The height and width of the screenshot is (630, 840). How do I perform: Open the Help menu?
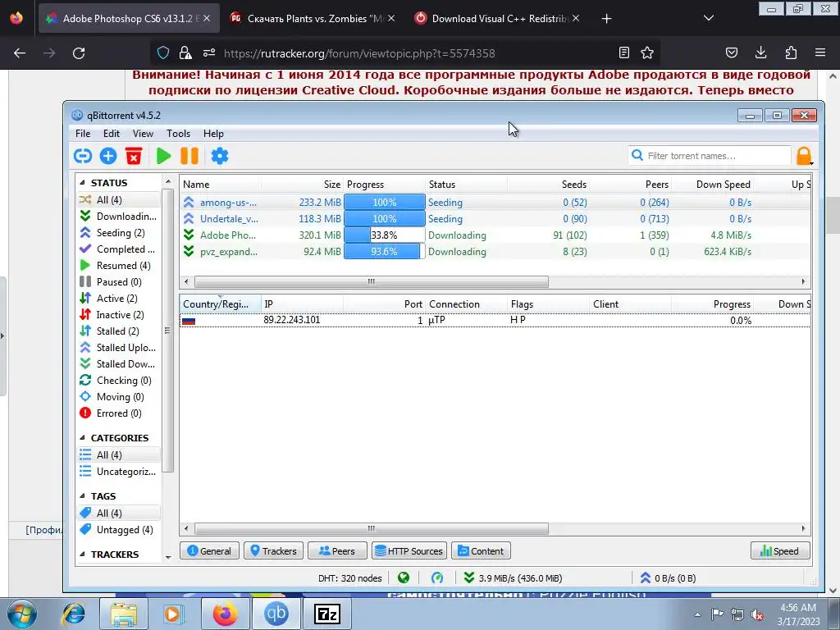(213, 134)
